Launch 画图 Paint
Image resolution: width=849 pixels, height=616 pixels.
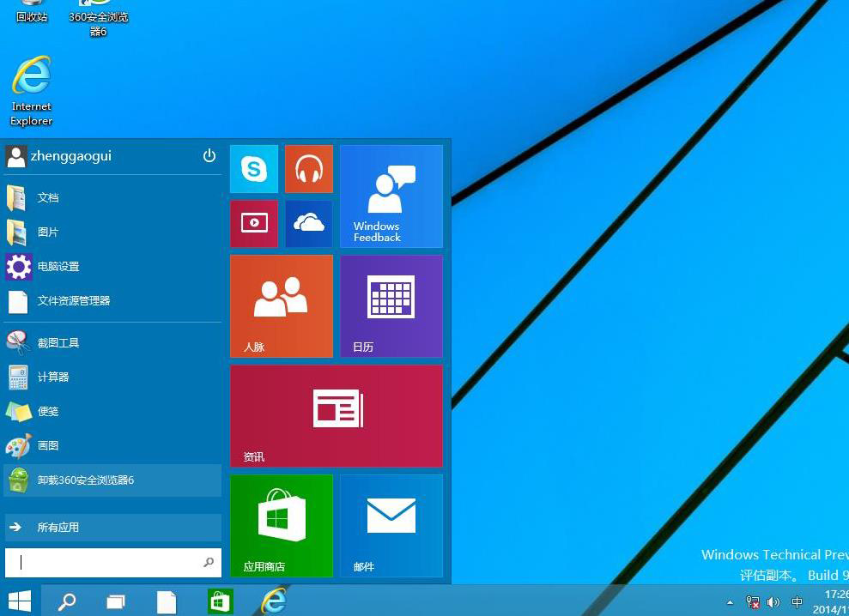(112, 445)
